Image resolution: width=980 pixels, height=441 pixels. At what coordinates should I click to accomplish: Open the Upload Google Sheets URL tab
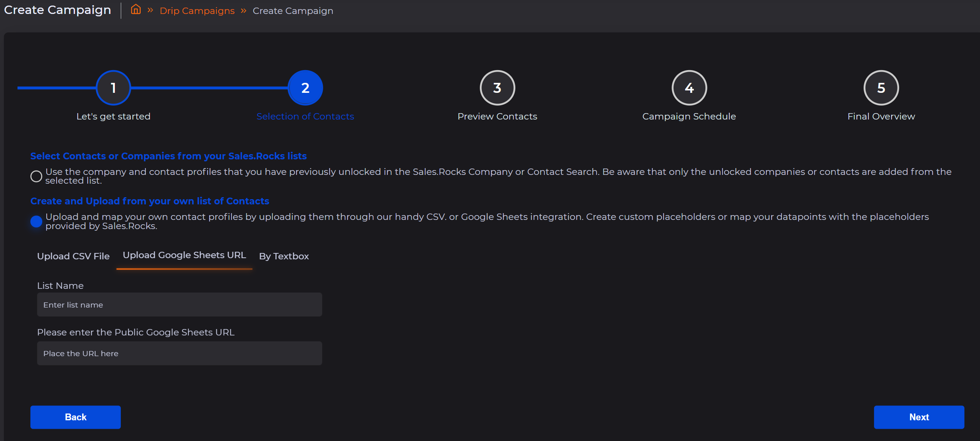(x=184, y=255)
